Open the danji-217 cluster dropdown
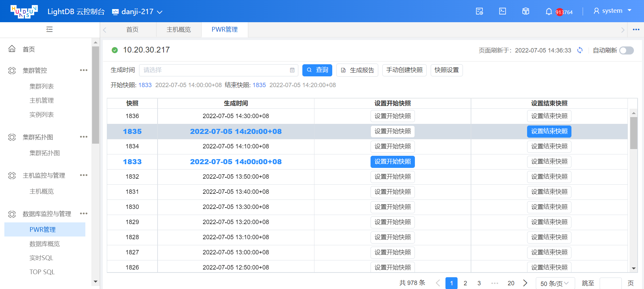Image resolution: width=644 pixels, height=289 pixels. (x=137, y=12)
